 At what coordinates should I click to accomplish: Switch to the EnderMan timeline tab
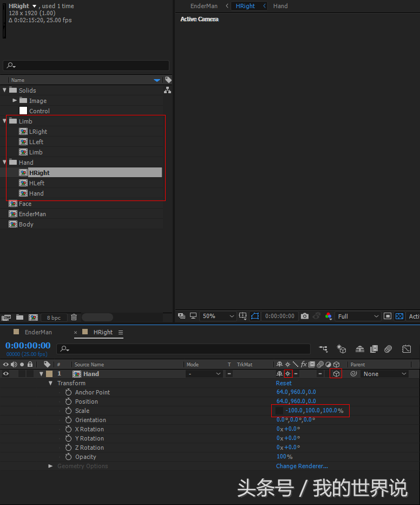click(38, 332)
